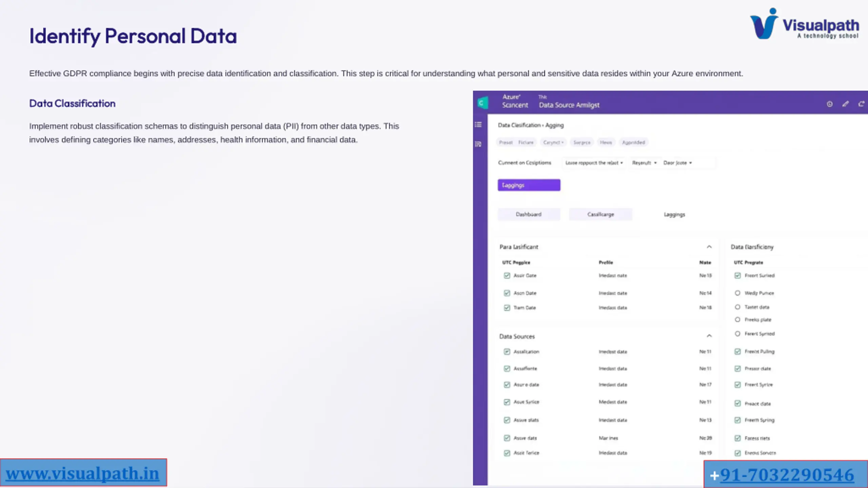Click the Nate column header
The width and height of the screenshot is (868, 488).
point(705,262)
